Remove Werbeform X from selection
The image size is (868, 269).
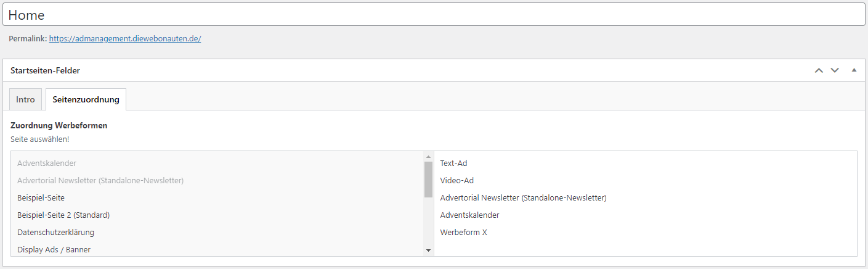463,233
